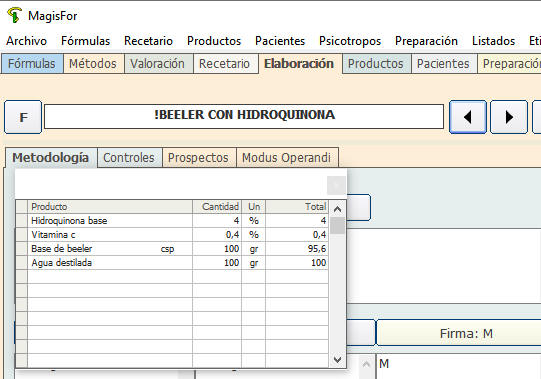Go to previous formula with left arrow
This screenshot has height=379, width=541.
point(468,117)
